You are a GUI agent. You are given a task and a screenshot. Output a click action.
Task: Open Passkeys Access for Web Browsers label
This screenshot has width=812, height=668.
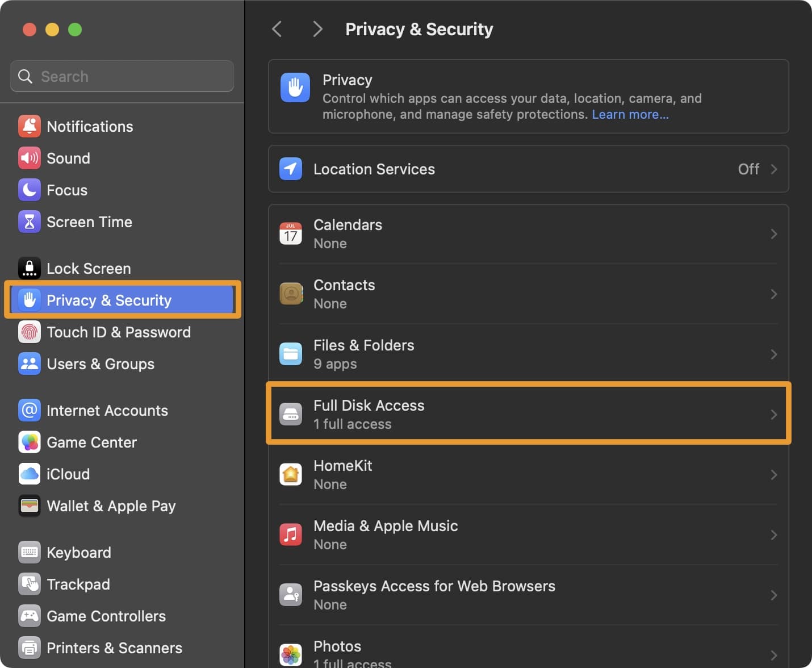[434, 586]
